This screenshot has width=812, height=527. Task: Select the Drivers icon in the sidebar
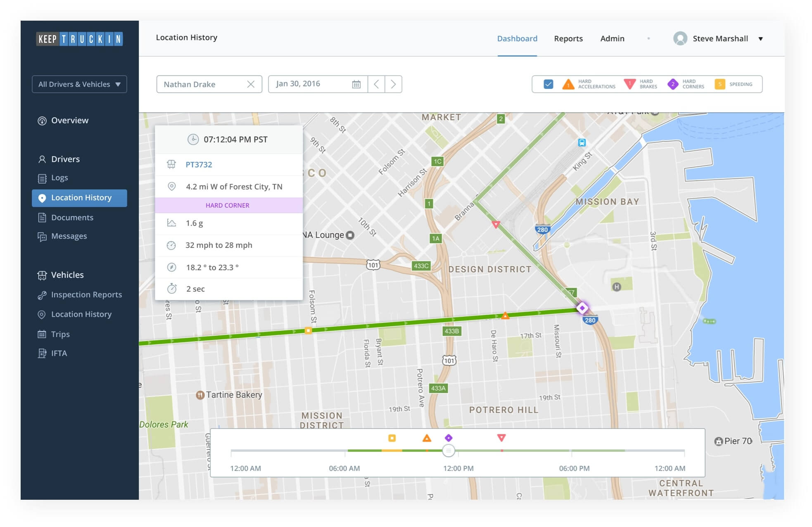click(41, 159)
